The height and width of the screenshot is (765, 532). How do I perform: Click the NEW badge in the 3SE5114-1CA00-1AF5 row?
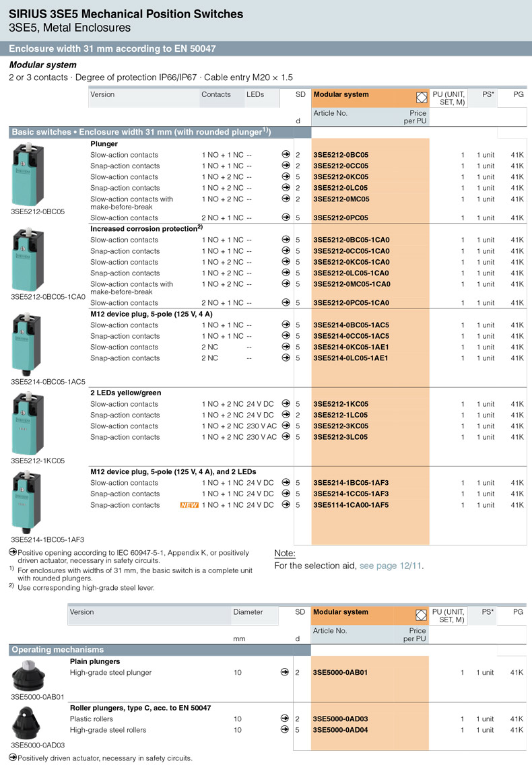tap(189, 505)
